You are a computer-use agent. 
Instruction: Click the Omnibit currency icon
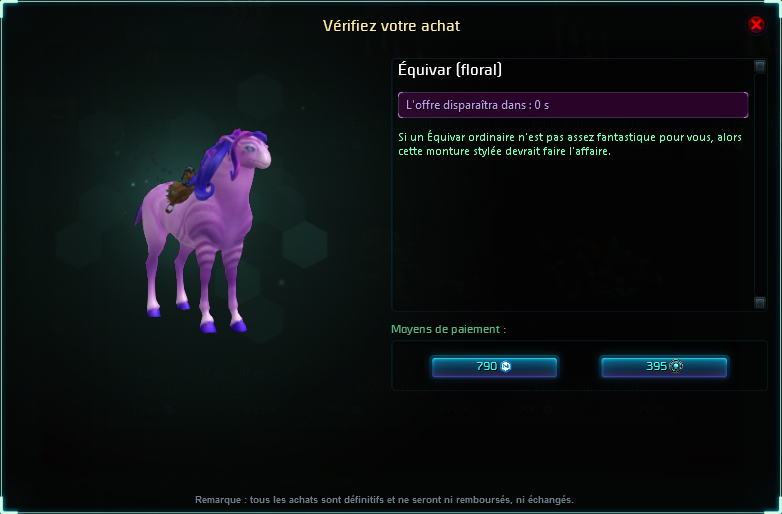(x=676, y=366)
